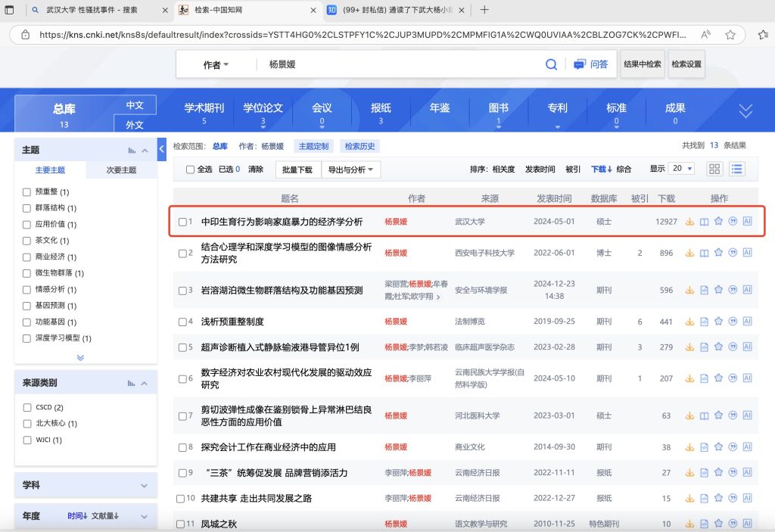Enable the WJCI (1) source filter
Image resolution: width=775 pixels, height=532 pixels.
click(x=27, y=440)
